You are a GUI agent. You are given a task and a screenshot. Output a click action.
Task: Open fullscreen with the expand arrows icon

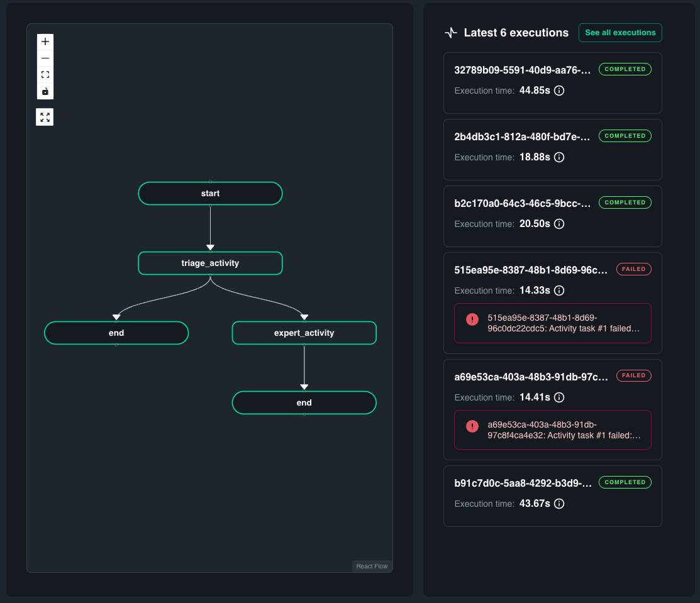pos(45,116)
